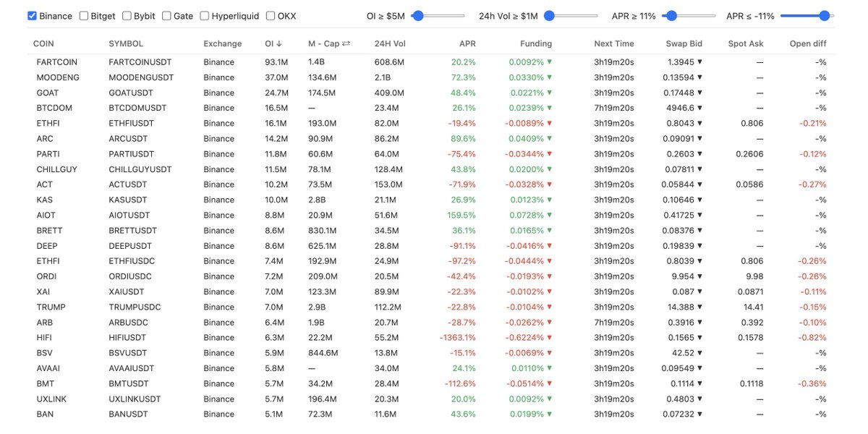Tick the Hyperliquid exchange checkbox
The width and height of the screenshot is (868, 434).
point(205,16)
